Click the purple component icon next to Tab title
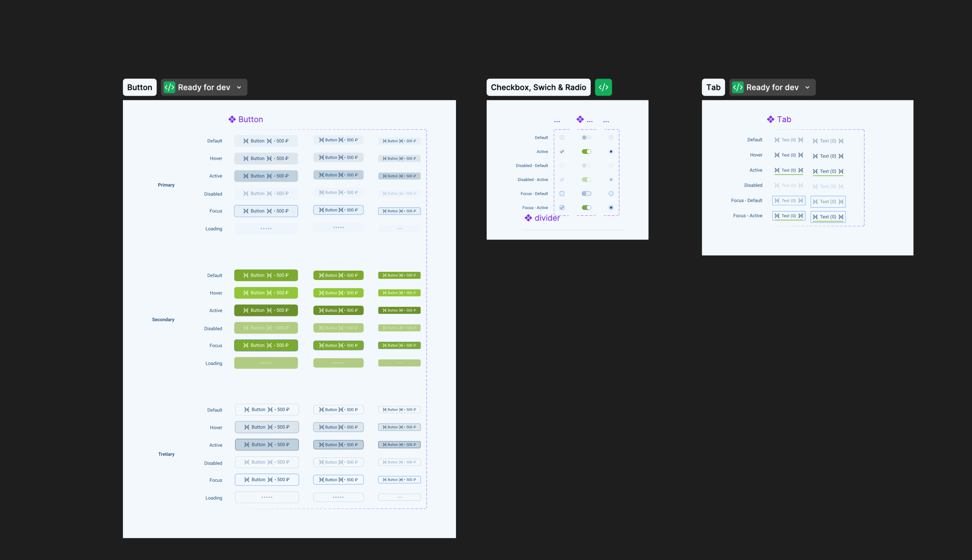The width and height of the screenshot is (972, 560). coord(770,119)
